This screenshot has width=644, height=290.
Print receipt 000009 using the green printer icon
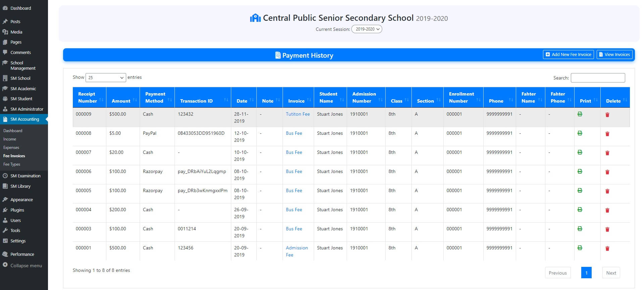coord(580,114)
